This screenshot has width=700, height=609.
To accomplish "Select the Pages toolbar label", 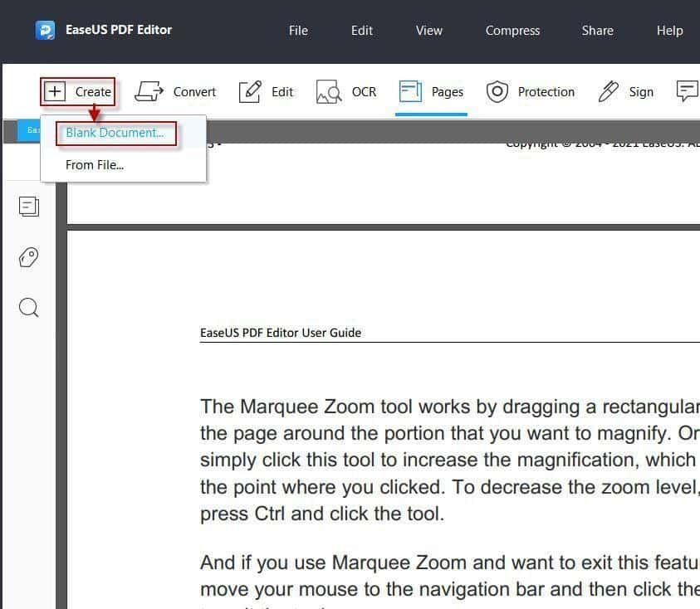I will coord(448,92).
